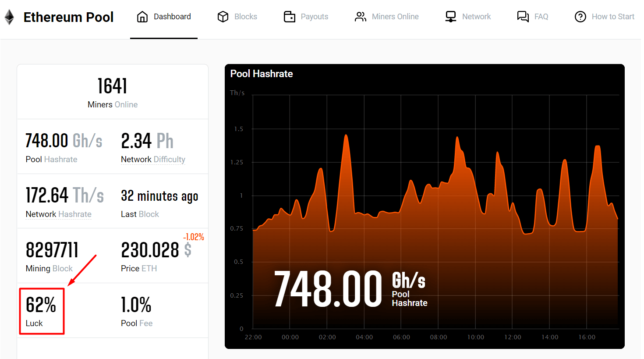Screen dimensions: 644x359
Task: Click the 32 minutes ago text
Action: point(159,196)
